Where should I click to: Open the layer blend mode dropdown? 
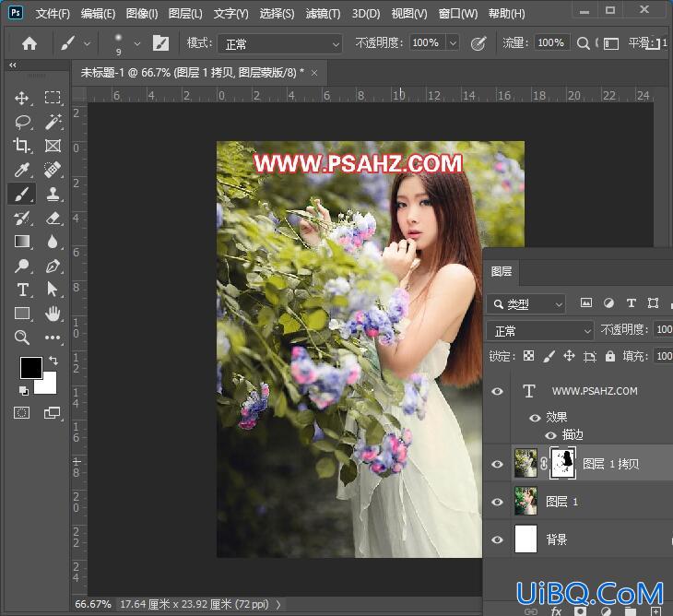pyautogui.click(x=540, y=331)
